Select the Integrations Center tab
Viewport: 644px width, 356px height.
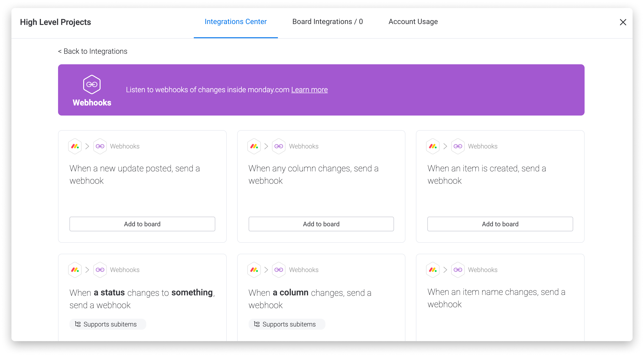(x=235, y=22)
